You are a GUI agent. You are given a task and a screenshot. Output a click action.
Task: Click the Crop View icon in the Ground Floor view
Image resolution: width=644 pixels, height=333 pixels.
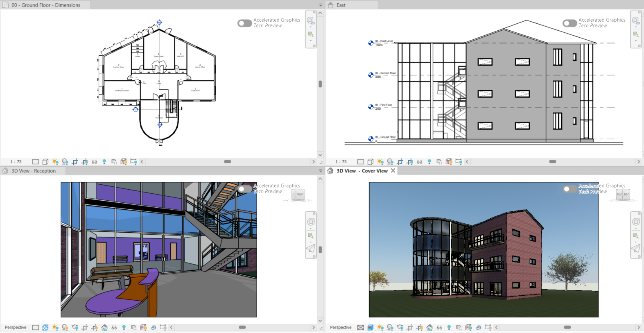point(75,162)
